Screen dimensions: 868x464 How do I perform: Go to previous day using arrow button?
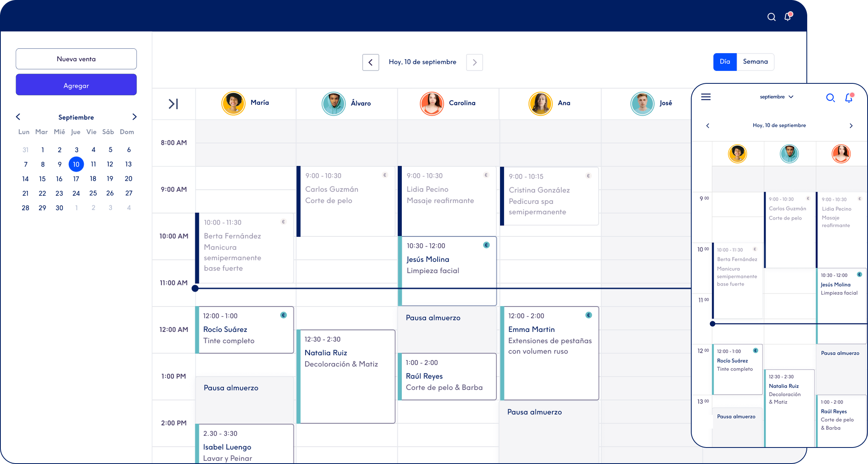(370, 62)
